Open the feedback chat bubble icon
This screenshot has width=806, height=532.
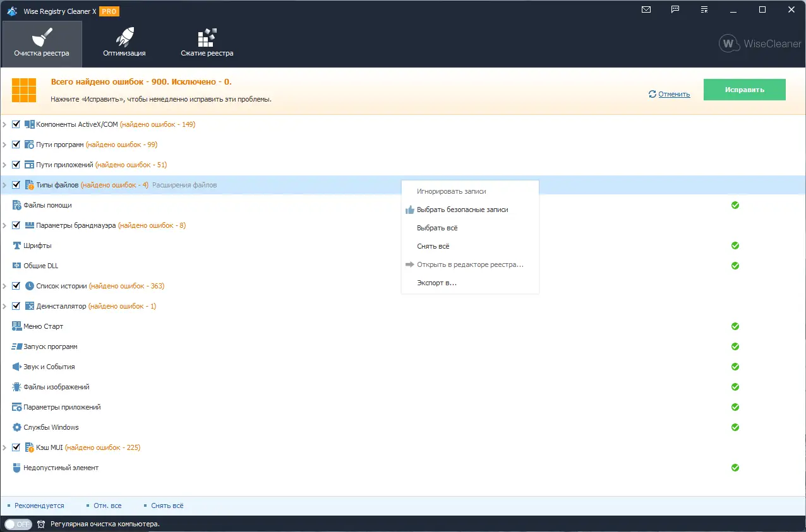click(675, 9)
